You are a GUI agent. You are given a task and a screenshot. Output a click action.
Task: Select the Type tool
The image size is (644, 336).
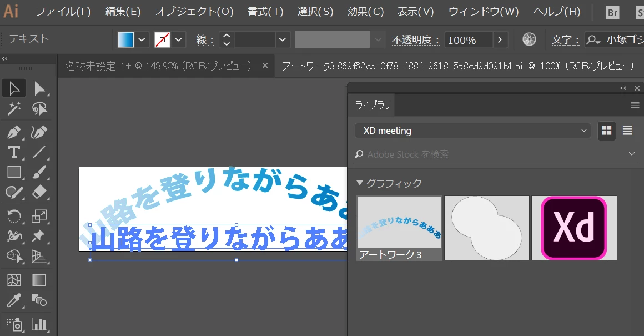(x=14, y=152)
